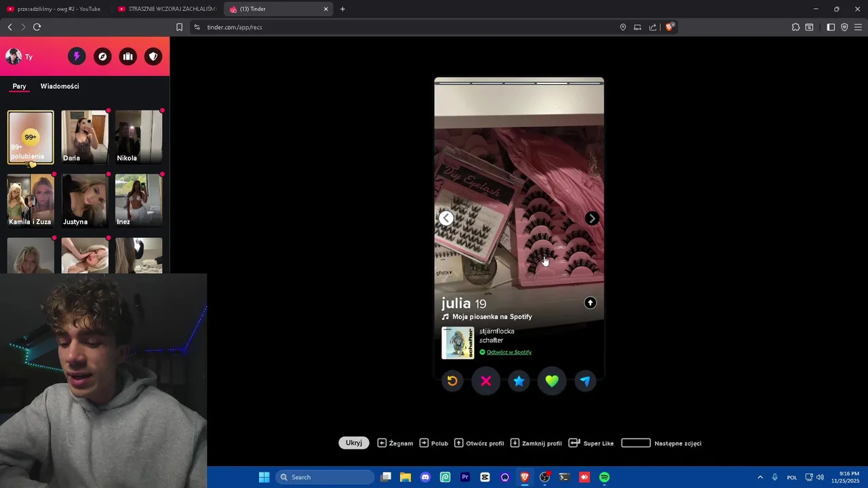Image resolution: width=868 pixels, height=488 pixels.
Task: Click the Polub shortcut hint
Action: [434, 443]
